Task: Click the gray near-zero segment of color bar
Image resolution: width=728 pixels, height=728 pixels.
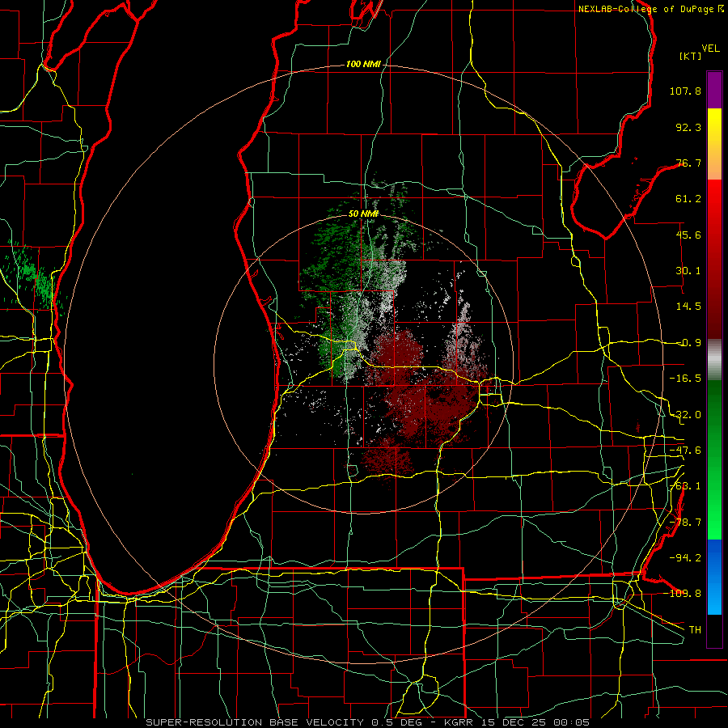Action: pos(714,360)
